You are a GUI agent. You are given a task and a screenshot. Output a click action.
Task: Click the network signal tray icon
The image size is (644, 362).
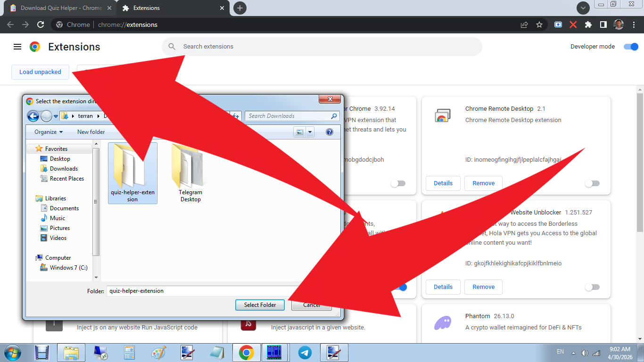click(x=596, y=353)
